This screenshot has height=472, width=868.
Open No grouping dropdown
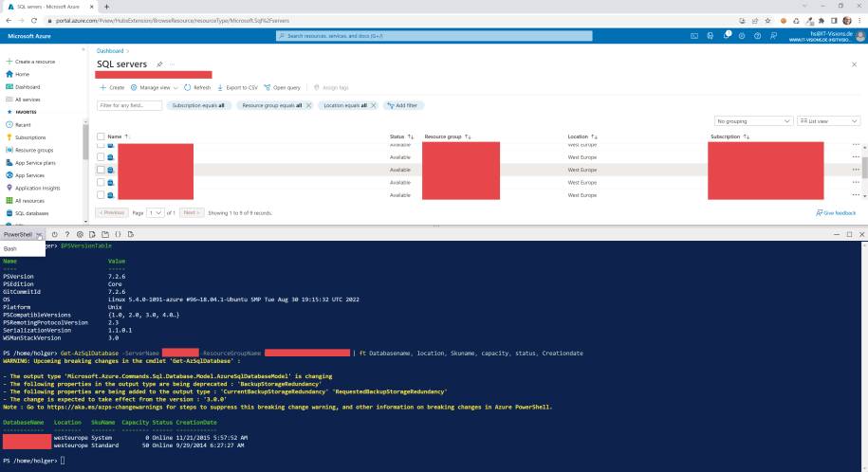pos(753,121)
